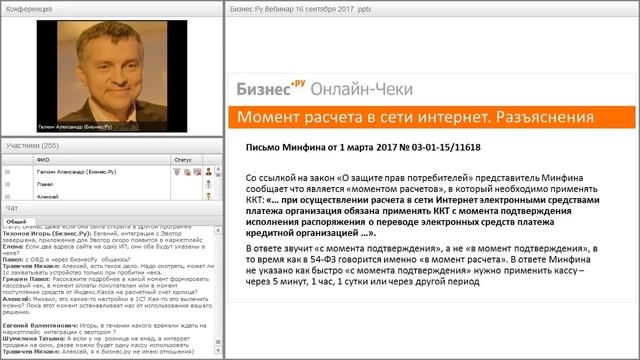Click chat message from Тихонов Игорь (Бизнес.Ру)

point(103,237)
